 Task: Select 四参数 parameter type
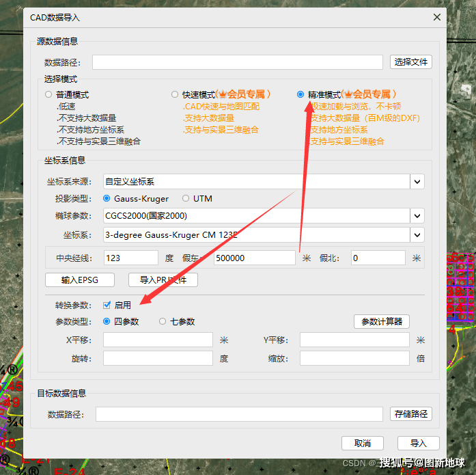click(x=107, y=321)
